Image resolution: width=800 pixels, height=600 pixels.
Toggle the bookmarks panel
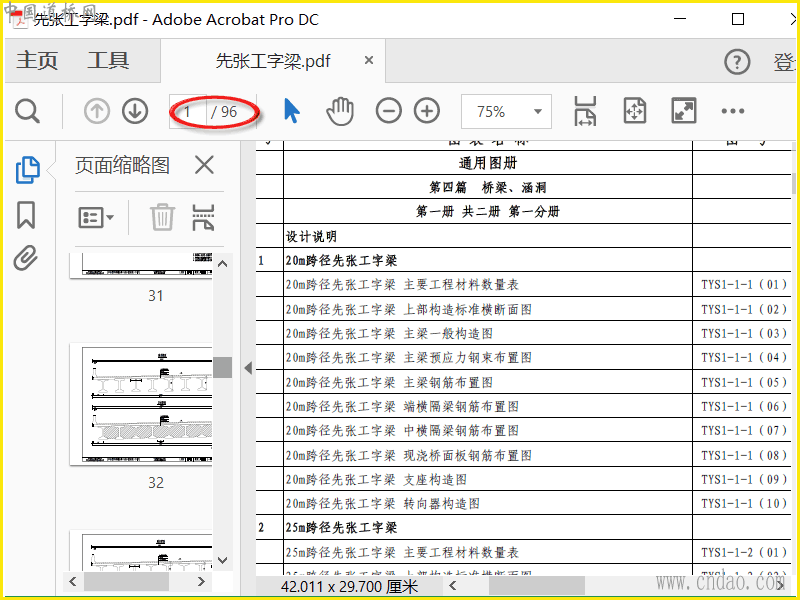26,215
